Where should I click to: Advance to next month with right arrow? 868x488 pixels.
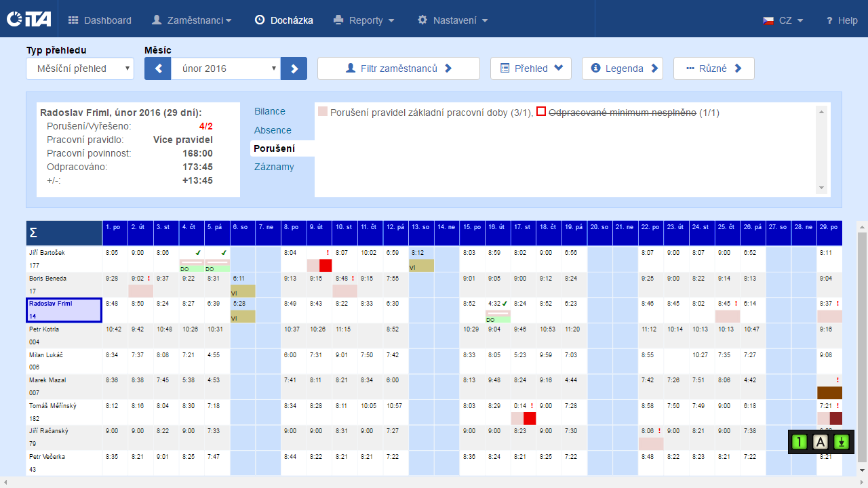pyautogui.click(x=294, y=68)
